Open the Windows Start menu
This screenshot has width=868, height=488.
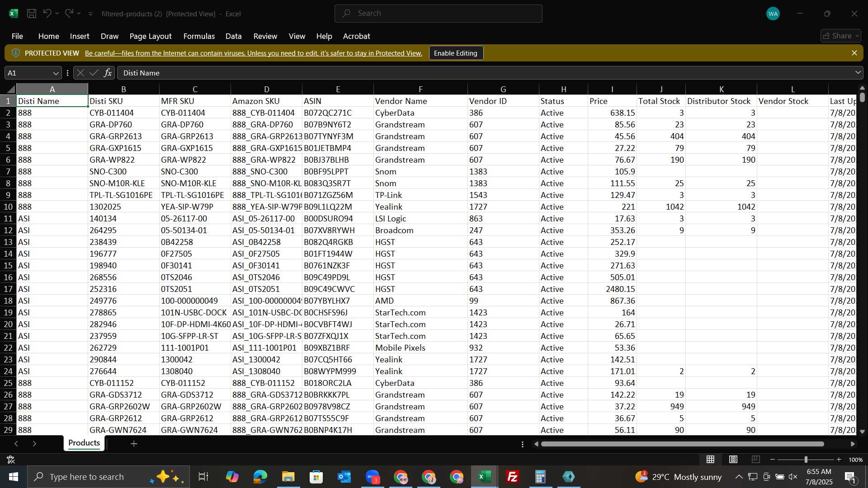[13, 477]
